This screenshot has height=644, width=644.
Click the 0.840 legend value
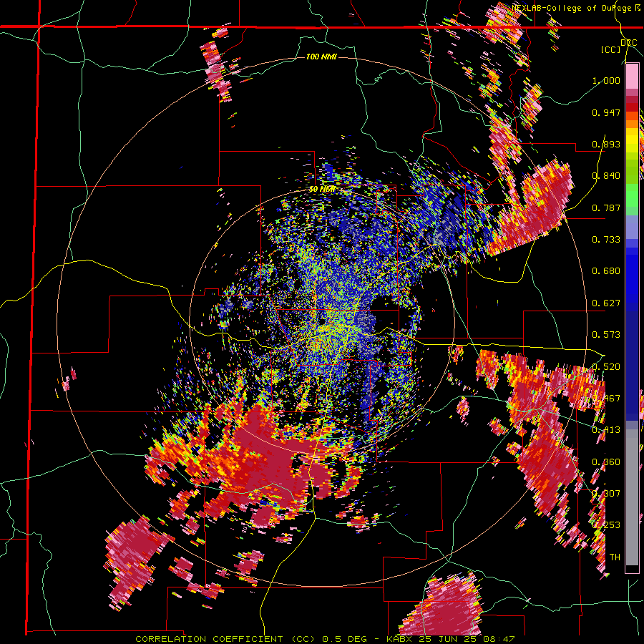tap(606, 176)
